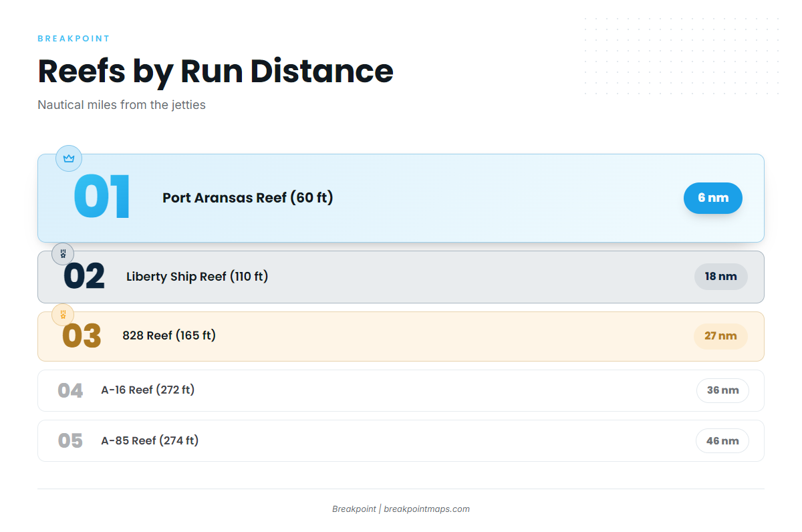The height and width of the screenshot is (532, 802).
Task: Click the "Liberty Ship Reef (110 ft)" name
Action: [x=197, y=277]
